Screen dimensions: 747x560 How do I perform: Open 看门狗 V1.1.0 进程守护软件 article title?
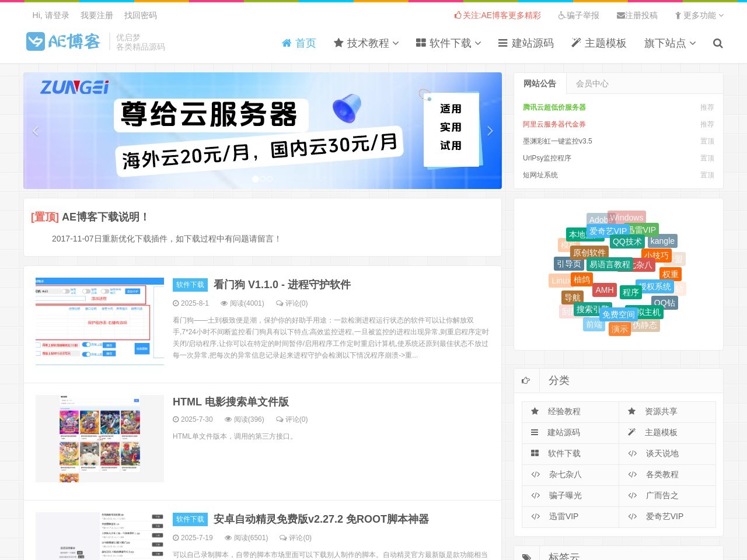point(282,285)
